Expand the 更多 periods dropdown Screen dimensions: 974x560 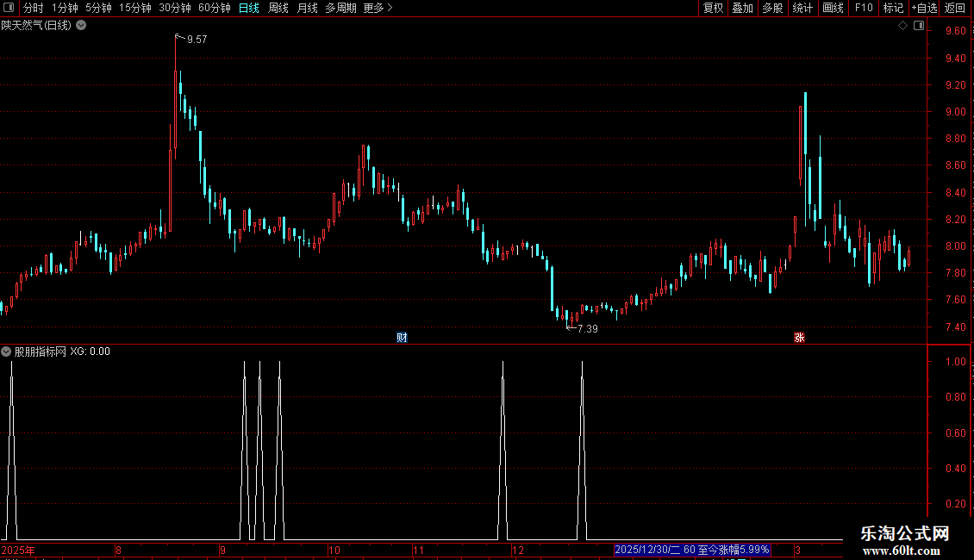[378, 8]
